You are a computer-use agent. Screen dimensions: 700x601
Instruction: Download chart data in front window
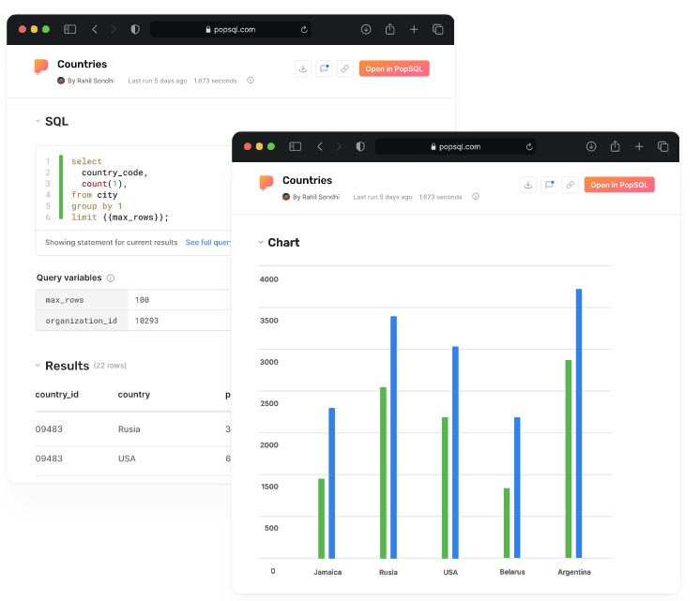pyautogui.click(x=528, y=185)
